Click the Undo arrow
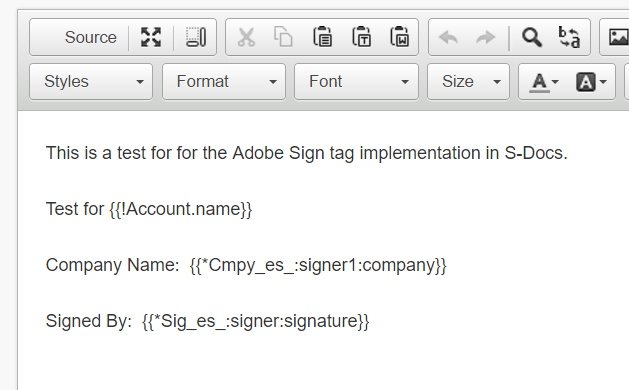 pos(448,37)
